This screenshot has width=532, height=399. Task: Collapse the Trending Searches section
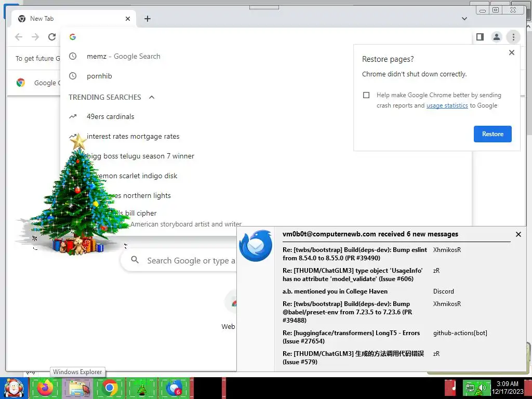152,97
